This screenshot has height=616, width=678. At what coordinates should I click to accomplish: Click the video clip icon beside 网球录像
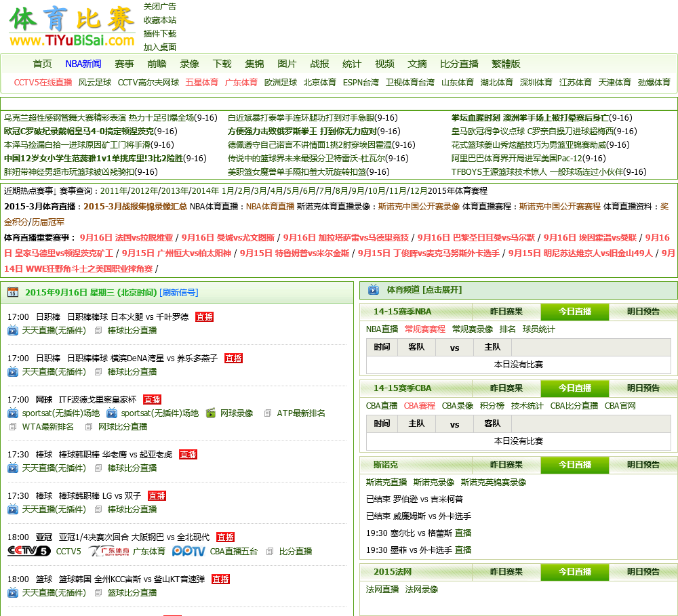pos(211,413)
